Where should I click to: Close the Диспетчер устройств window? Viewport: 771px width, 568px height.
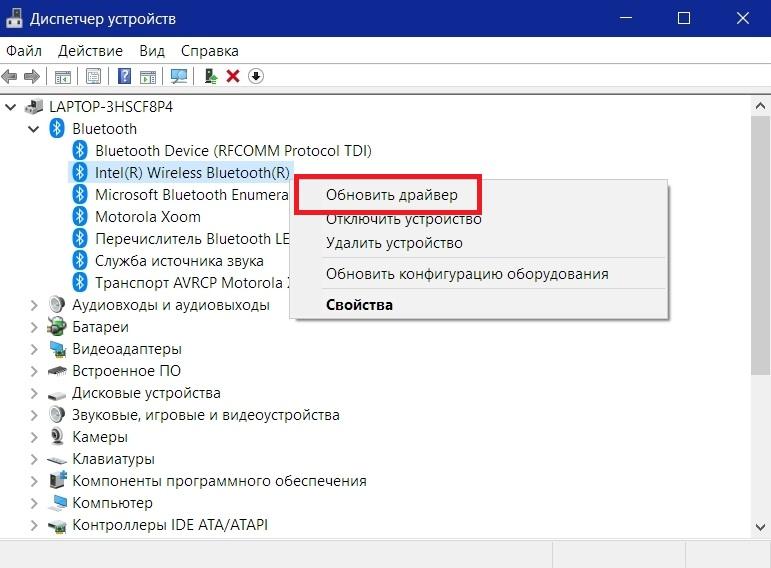point(742,18)
